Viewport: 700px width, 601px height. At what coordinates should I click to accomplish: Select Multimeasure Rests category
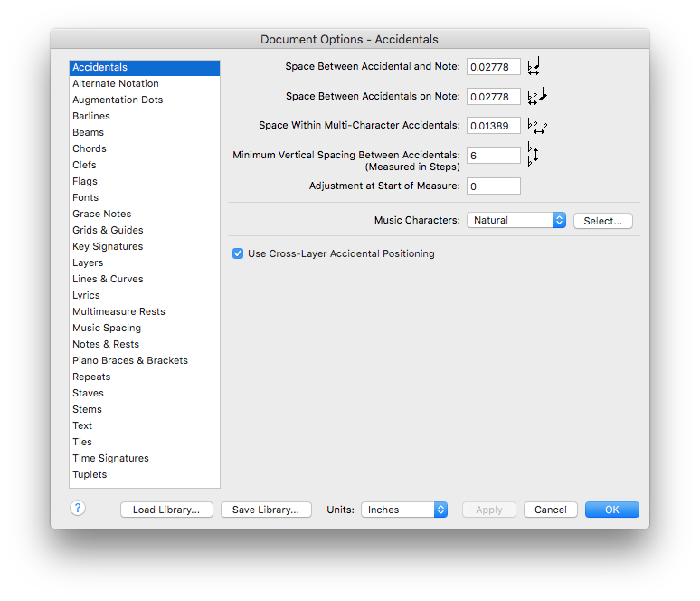click(145, 312)
